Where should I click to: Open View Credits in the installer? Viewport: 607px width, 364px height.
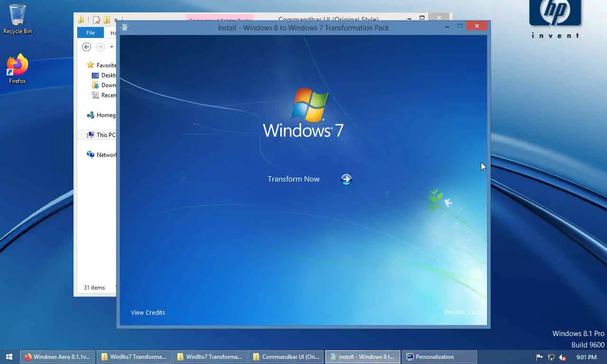click(148, 312)
